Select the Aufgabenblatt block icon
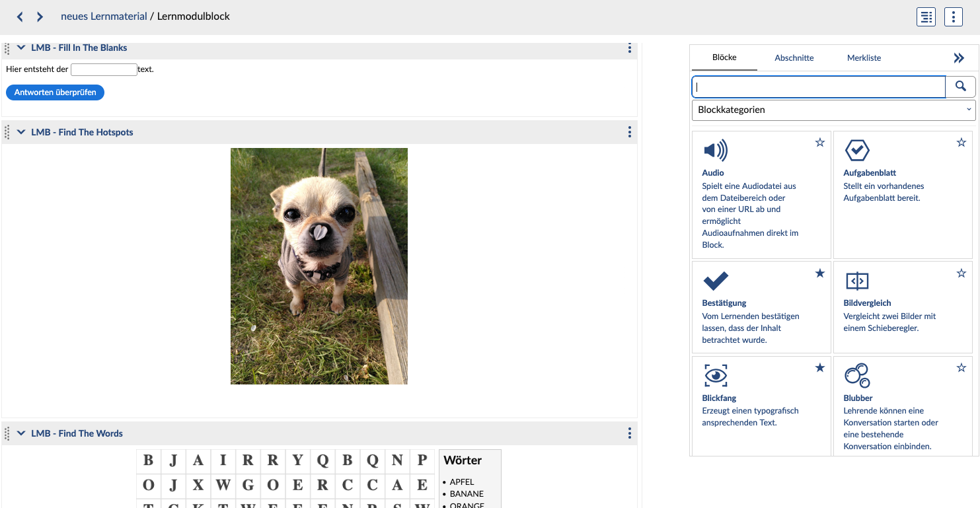 pos(857,151)
